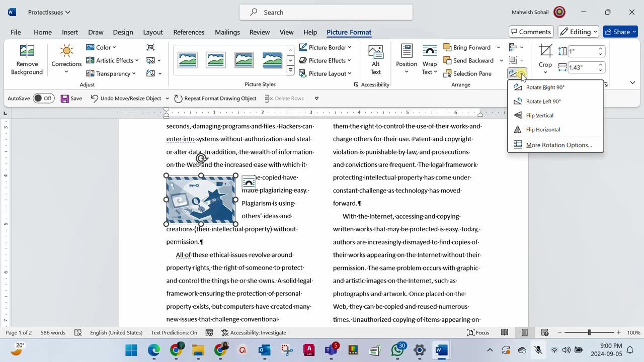Open File Explorer from taskbar
Screen dimensions: 644x362
[x=198, y=350]
